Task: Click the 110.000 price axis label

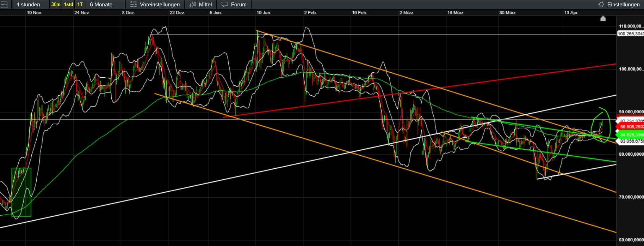Action: click(x=631, y=26)
